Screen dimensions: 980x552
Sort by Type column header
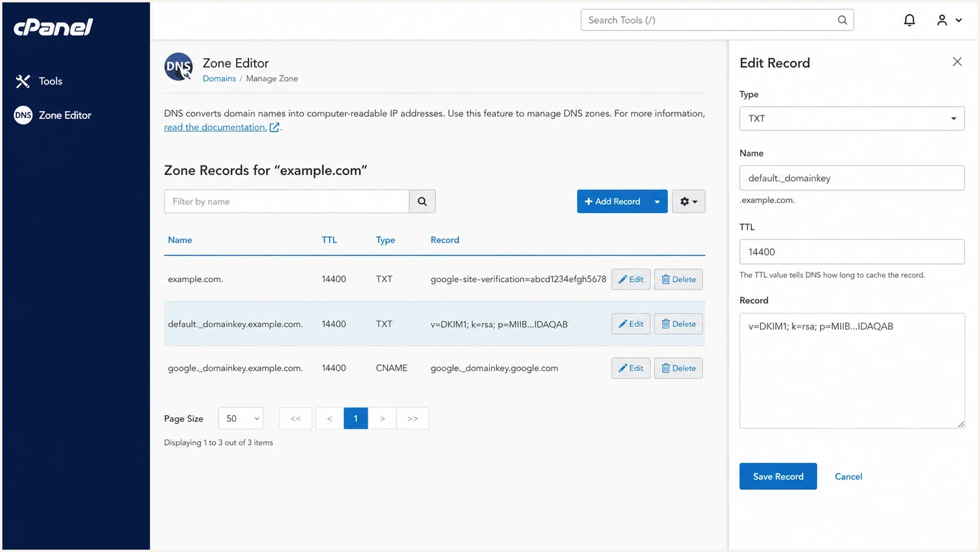click(386, 240)
